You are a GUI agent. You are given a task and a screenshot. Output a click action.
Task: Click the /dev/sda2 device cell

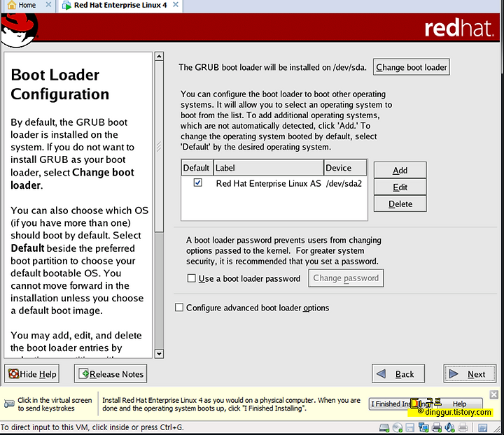(344, 183)
